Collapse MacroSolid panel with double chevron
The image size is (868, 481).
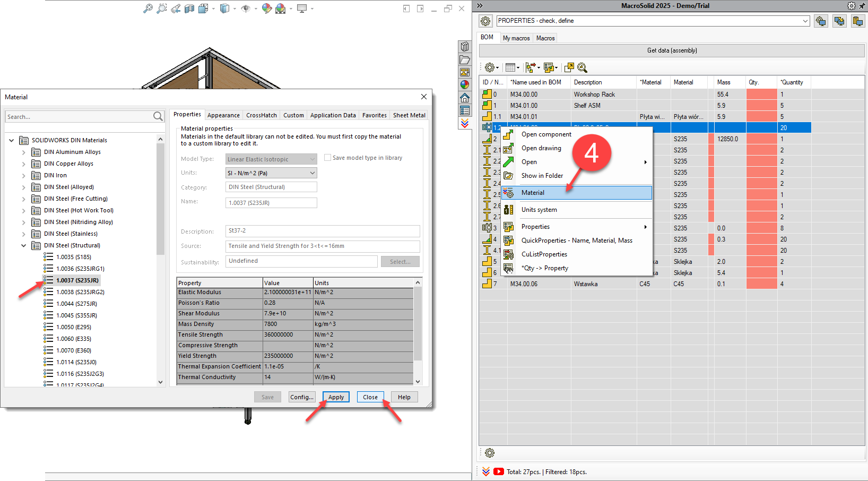point(480,6)
